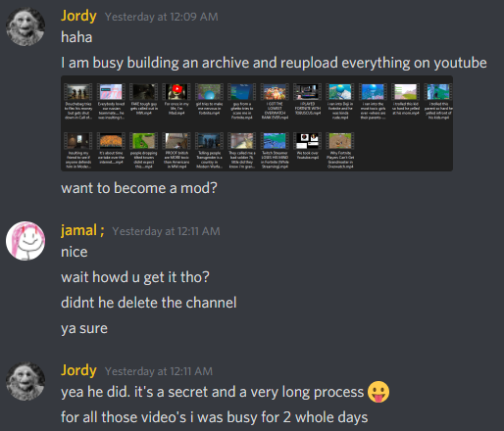
Task: Click the 'Yesterday at 12:09 AM' timestamp
Action: pyautogui.click(x=162, y=17)
